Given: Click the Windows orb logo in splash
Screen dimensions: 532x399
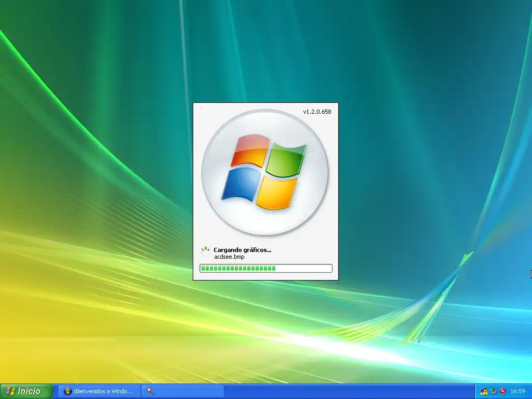Looking at the screenshot, I should click(265, 172).
